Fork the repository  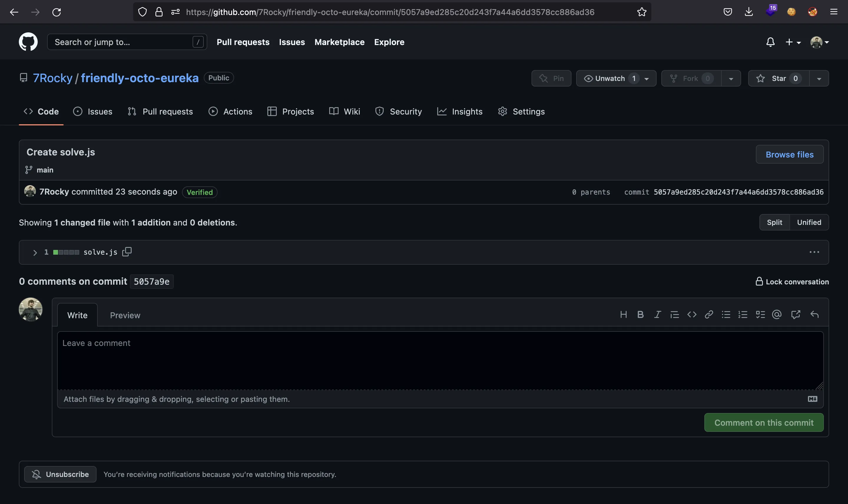click(691, 78)
